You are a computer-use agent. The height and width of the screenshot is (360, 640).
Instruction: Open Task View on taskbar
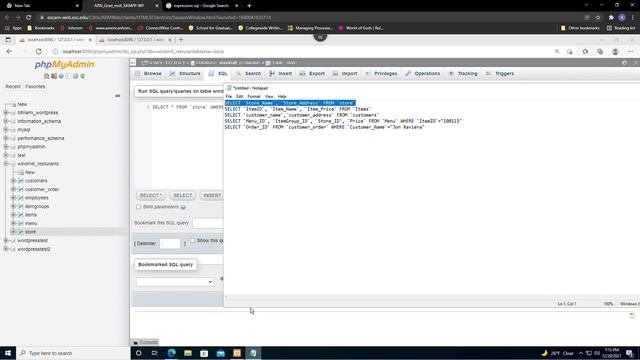tap(155, 353)
